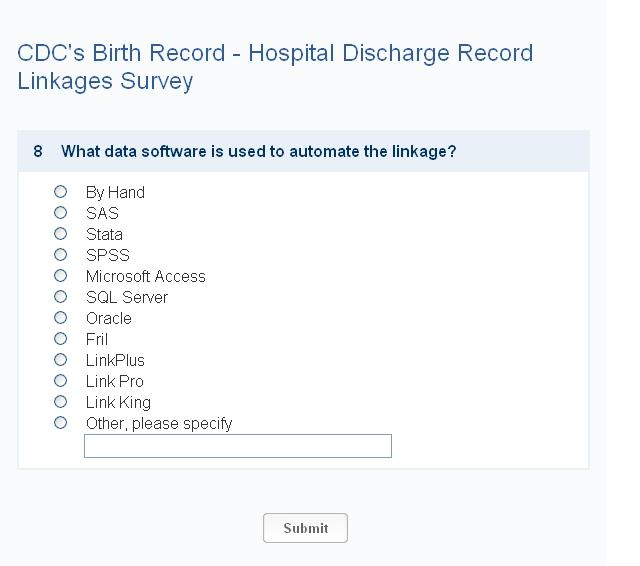
Task: Pick the Oracle radio button
Action: click(60, 317)
